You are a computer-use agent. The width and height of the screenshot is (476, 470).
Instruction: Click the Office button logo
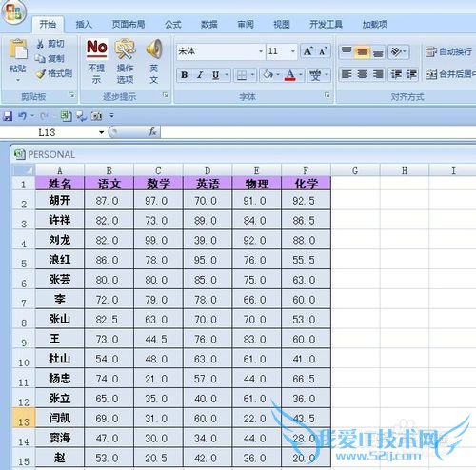(x=13, y=11)
